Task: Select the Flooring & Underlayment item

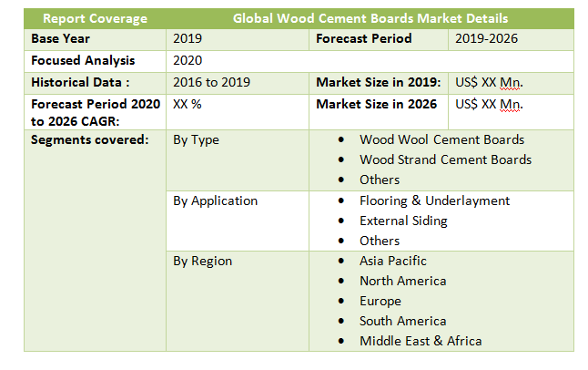Action: 434,200
